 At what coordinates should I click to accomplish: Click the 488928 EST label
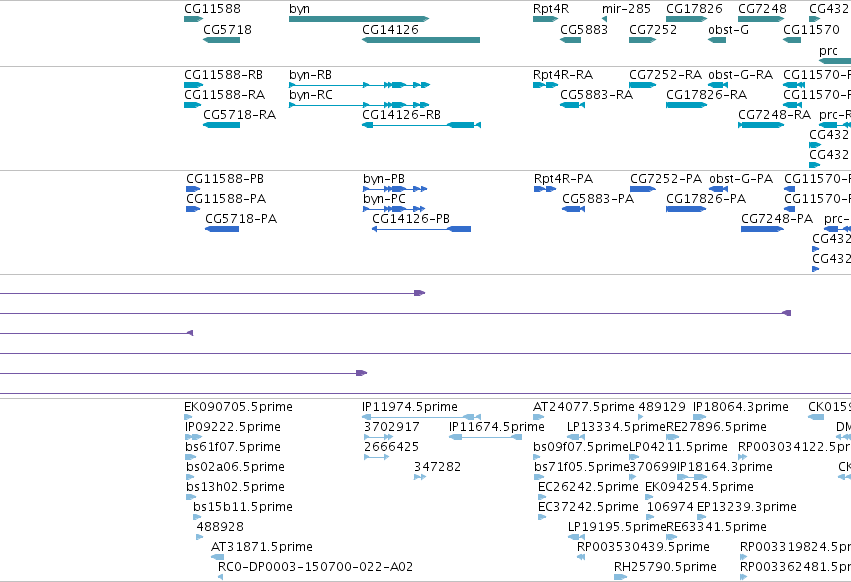220,527
